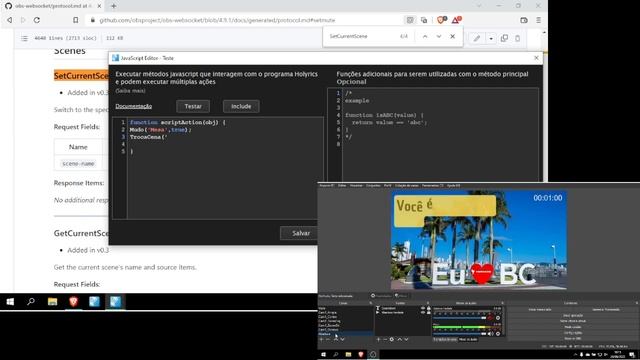Go back in the Brave browser
This screenshot has width=640, height=360.
(9, 20)
